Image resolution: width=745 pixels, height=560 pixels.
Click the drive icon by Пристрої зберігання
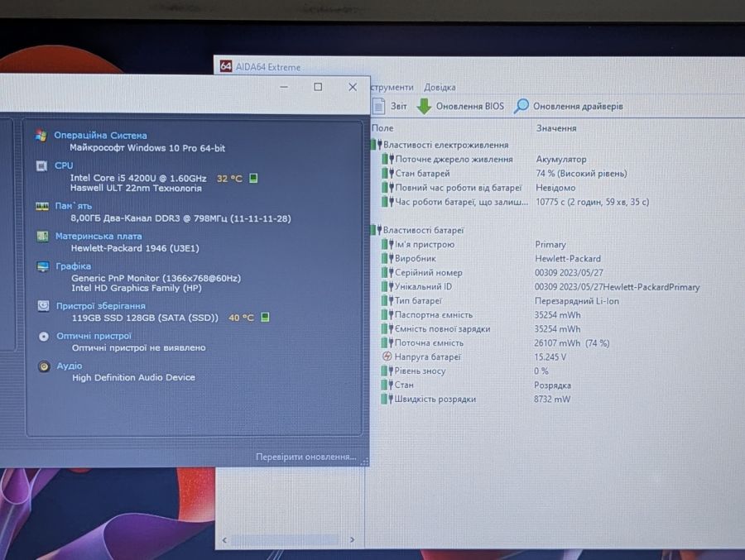43,305
